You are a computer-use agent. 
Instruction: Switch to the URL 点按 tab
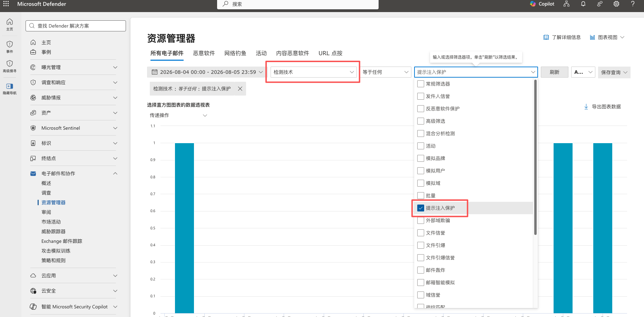pos(331,53)
